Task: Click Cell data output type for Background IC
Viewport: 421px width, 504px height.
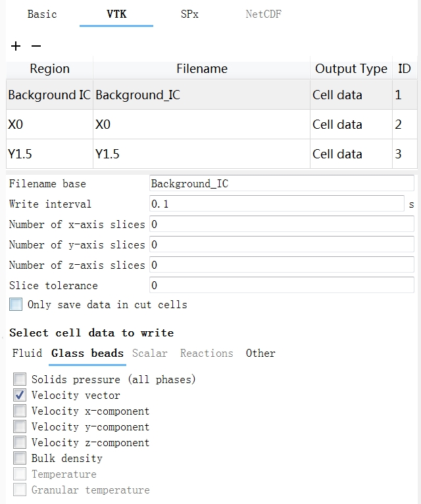Action: (x=351, y=95)
